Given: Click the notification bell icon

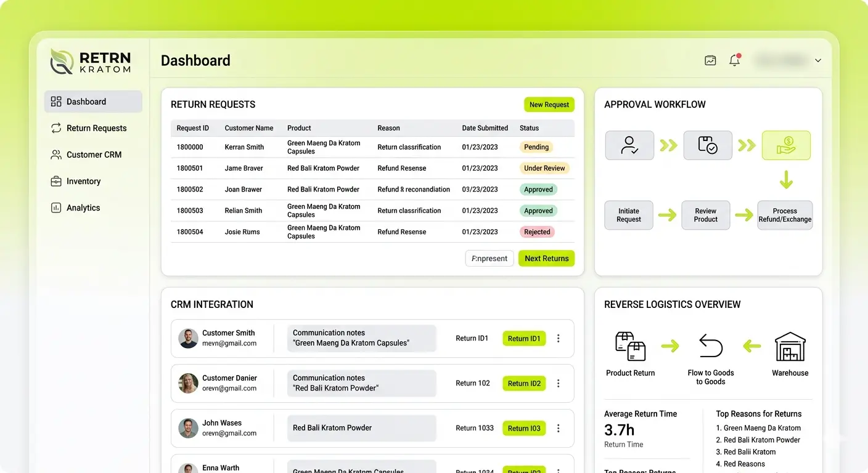Looking at the screenshot, I should pos(734,60).
